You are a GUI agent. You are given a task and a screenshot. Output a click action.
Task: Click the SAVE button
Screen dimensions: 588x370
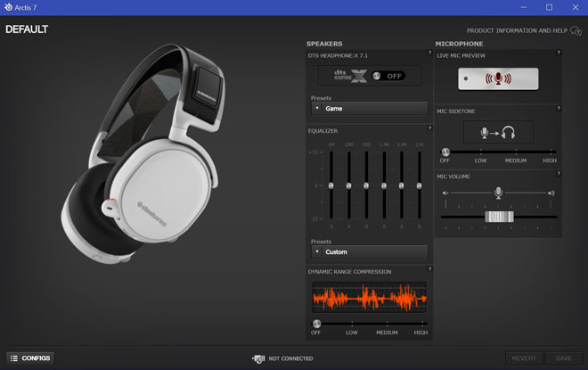[x=564, y=358]
